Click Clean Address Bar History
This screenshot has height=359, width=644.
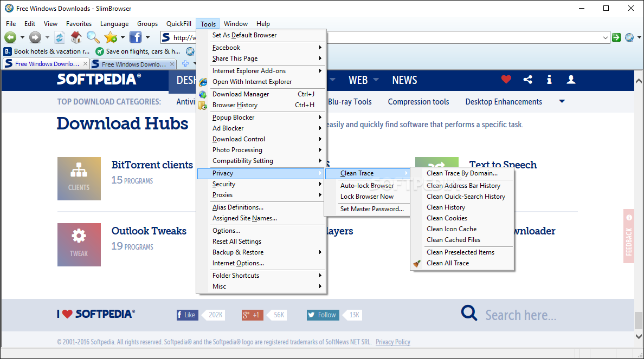[462, 185]
